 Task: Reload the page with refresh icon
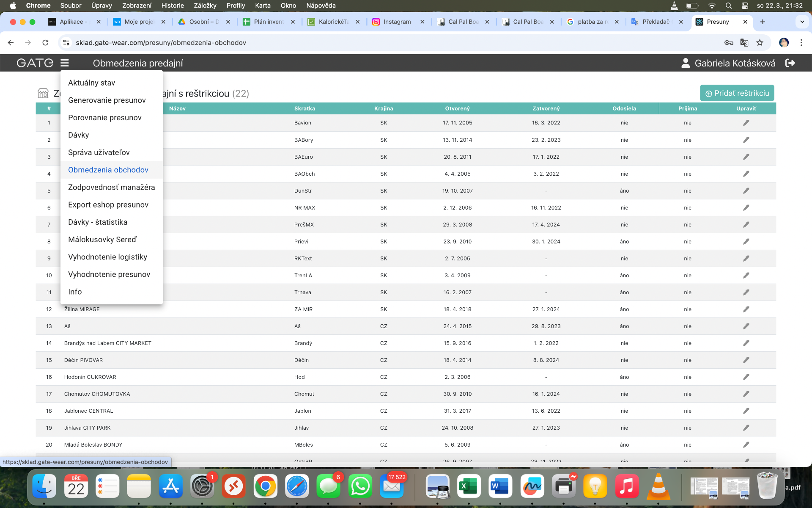45,42
